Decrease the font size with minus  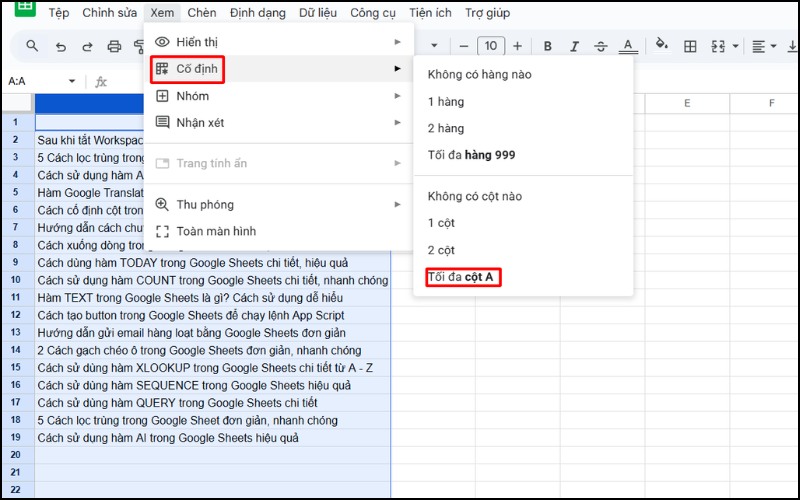click(464, 46)
